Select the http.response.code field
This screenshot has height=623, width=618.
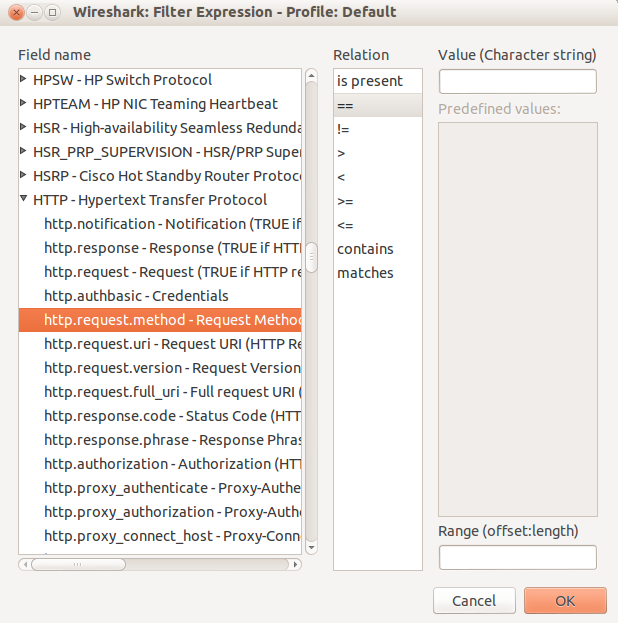(x=160, y=416)
